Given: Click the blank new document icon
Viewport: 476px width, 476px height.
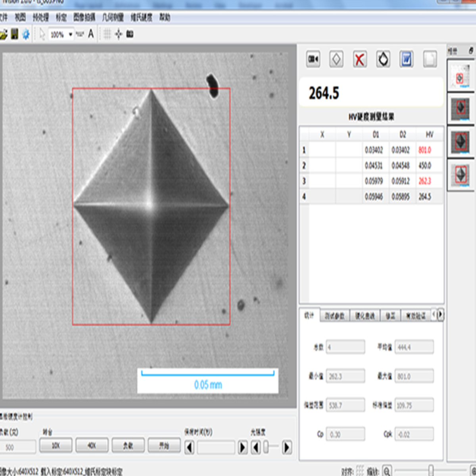Looking at the screenshot, I should [430, 59].
